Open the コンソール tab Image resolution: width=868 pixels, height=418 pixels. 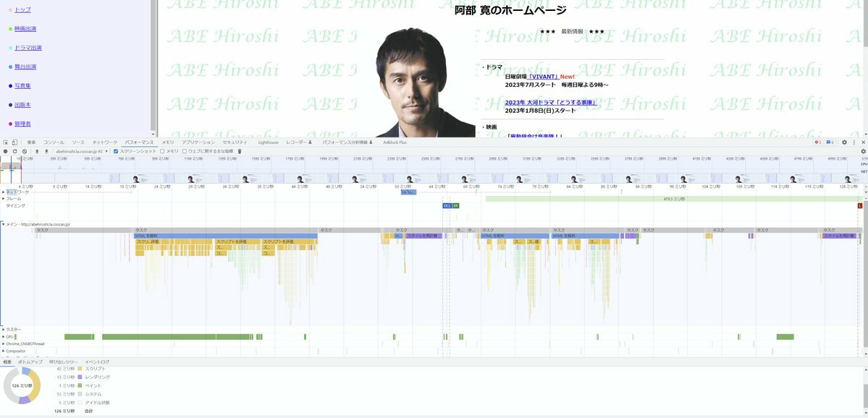click(54, 142)
